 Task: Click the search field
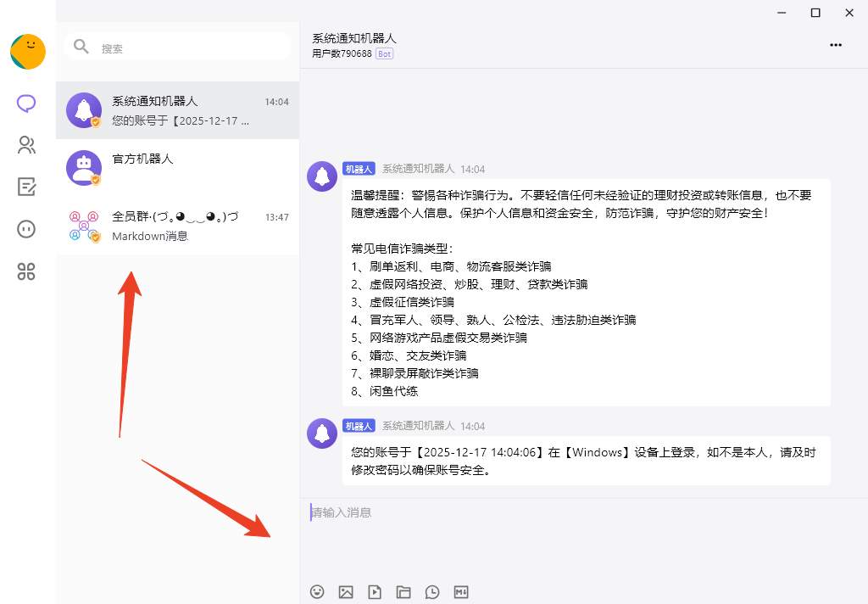pyautogui.click(x=178, y=48)
